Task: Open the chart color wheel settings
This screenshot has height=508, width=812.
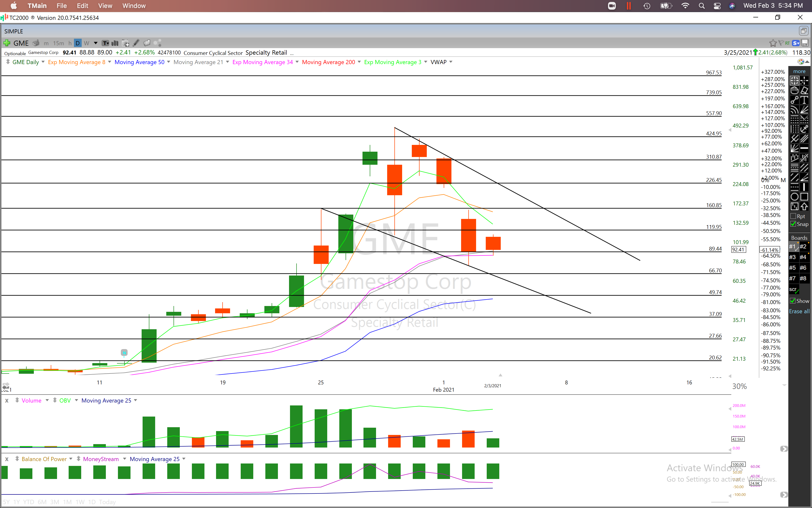Action: pyautogui.click(x=801, y=62)
